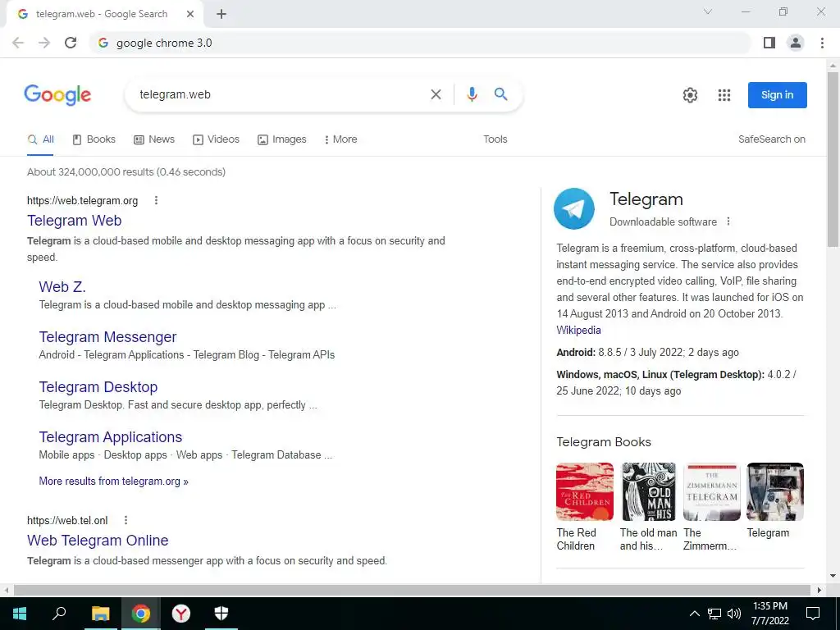Select the All results tab
This screenshot has height=630, width=840.
coord(41,139)
